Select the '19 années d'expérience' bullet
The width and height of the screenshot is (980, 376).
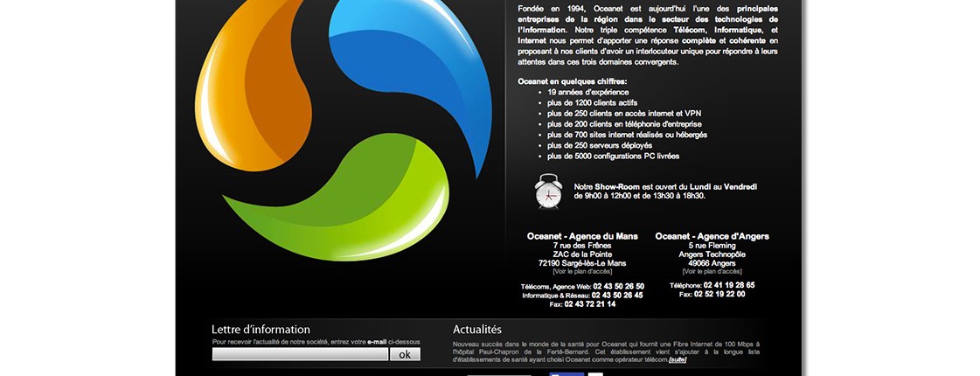coord(588,92)
